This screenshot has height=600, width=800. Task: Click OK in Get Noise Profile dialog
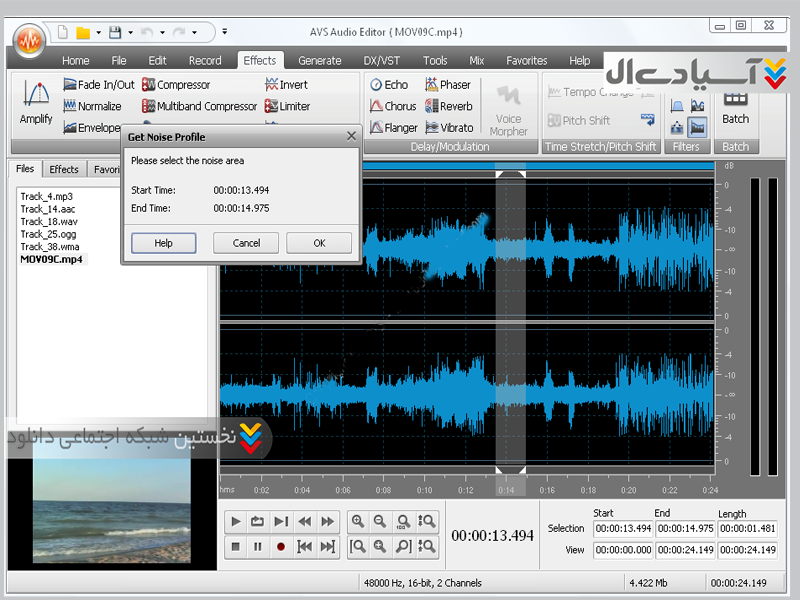tap(319, 243)
